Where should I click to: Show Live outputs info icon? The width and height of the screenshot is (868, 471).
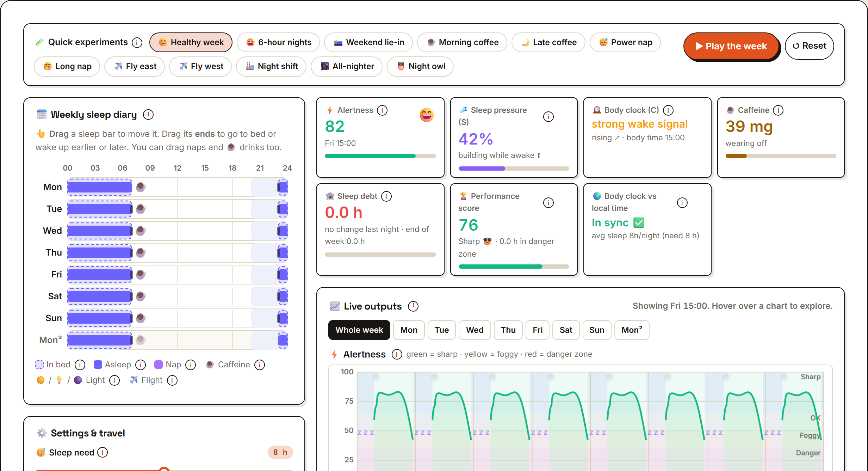tap(413, 306)
